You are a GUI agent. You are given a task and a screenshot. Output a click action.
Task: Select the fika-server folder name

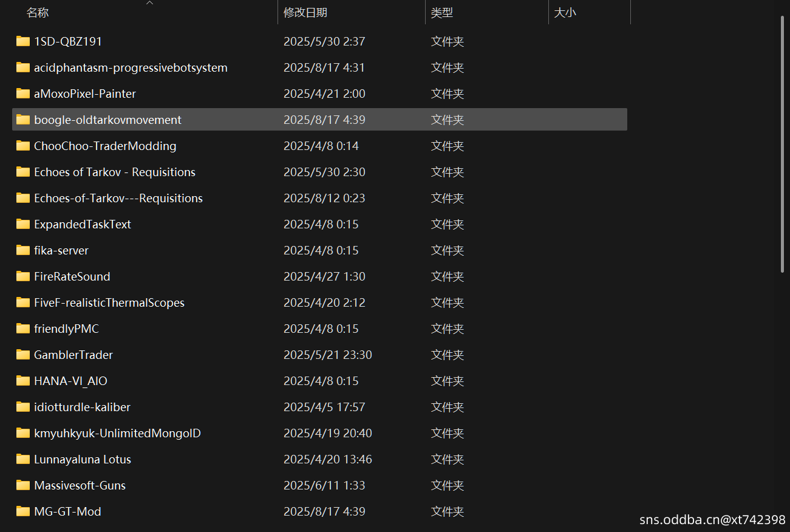(x=61, y=250)
